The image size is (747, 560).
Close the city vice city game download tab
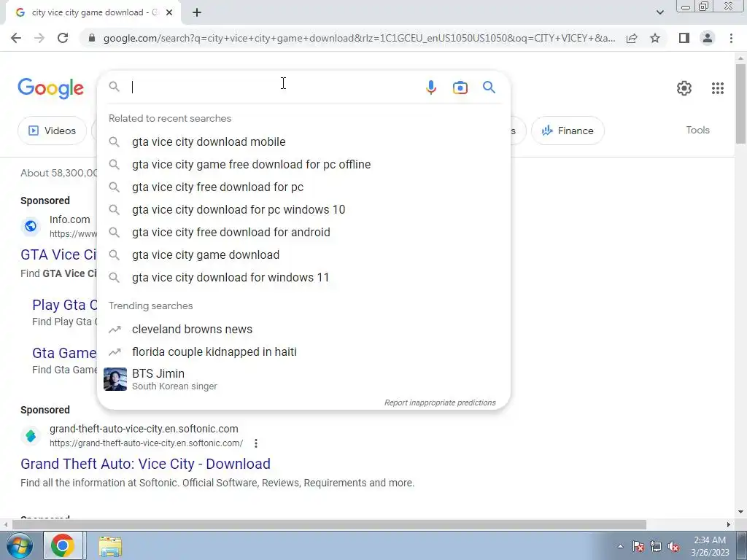tap(169, 13)
